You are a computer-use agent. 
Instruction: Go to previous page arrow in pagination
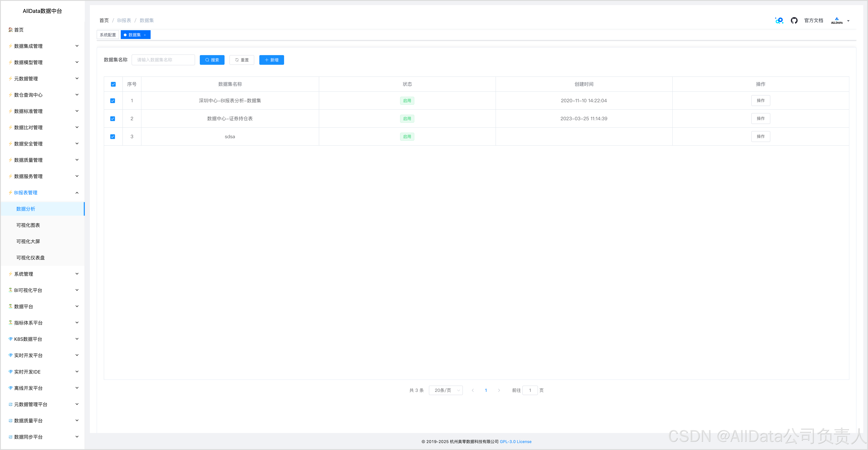click(473, 390)
